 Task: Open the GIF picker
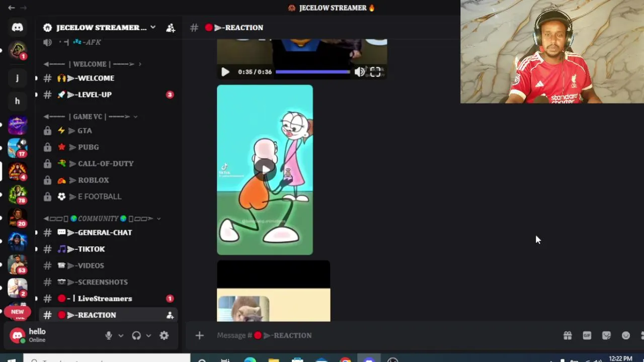click(587, 335)
